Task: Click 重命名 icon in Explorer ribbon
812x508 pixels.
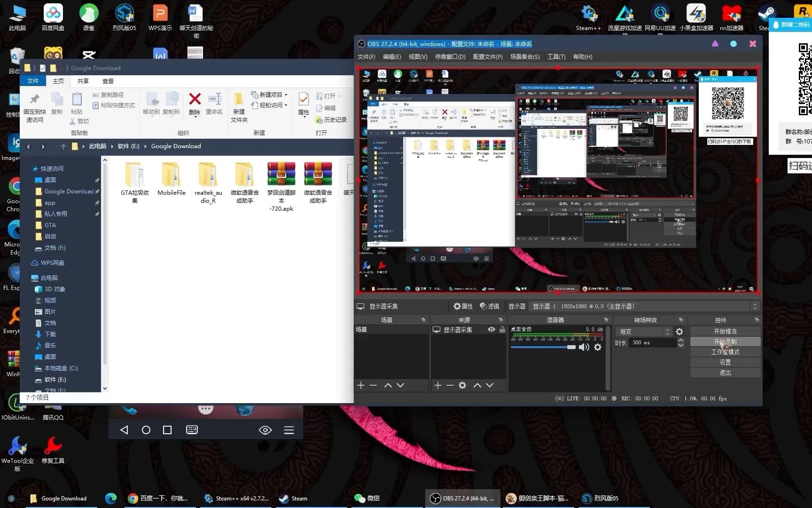Action: pyautogui.click(x=214, y=104)
